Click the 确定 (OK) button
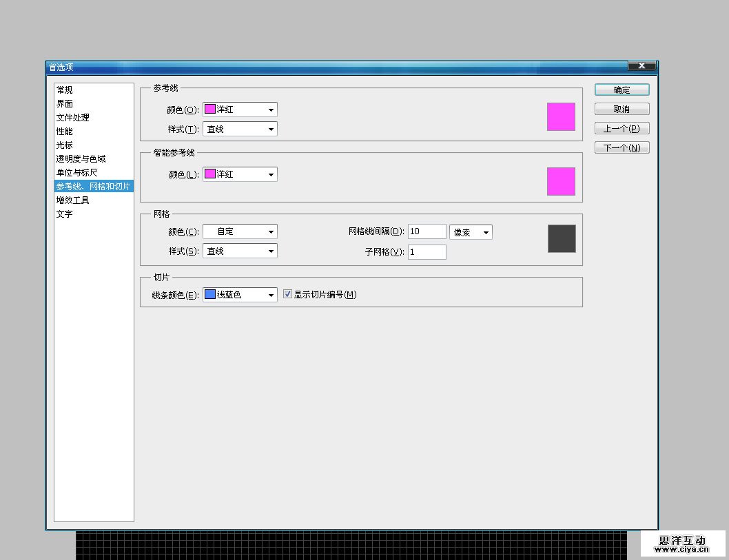The height and width of the screenshot is (560, 729). 622,90
